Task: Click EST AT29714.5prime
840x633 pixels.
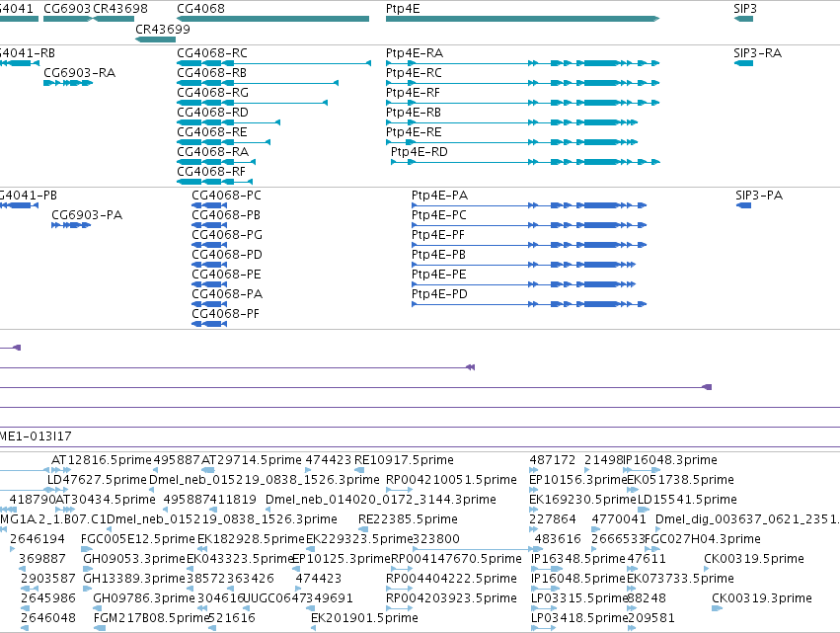Action: click(252, 460)
